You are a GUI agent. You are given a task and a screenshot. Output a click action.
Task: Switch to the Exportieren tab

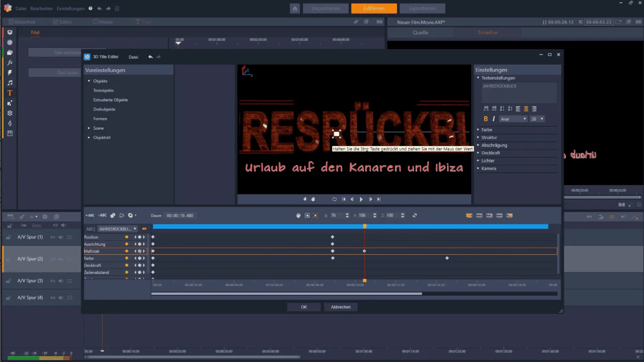pyautogui.click(x=422, y=9)
